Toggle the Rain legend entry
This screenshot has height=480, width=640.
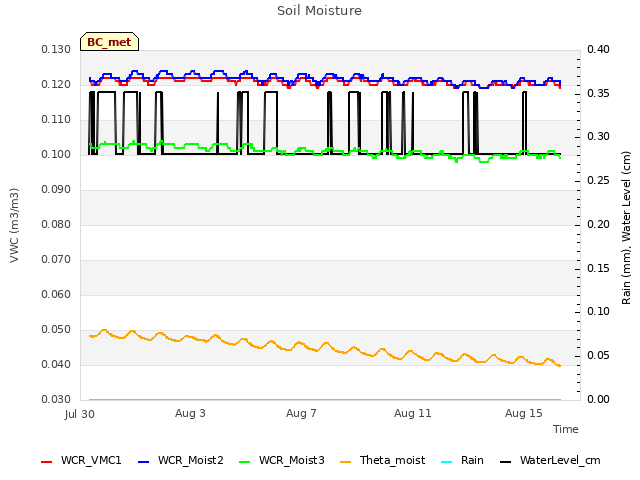(462, 461)
